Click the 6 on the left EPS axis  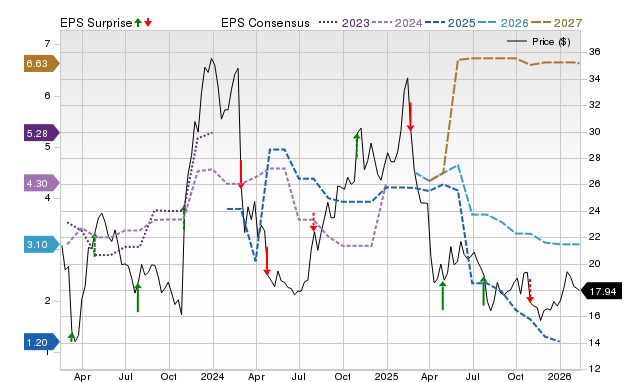pyautogui.click(x=47, y=96)
